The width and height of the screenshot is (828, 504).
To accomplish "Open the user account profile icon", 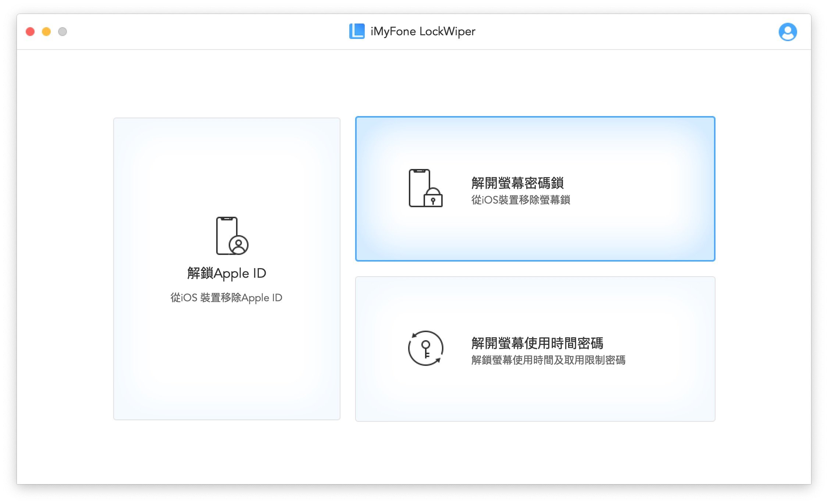I will (x=788, y=32).
